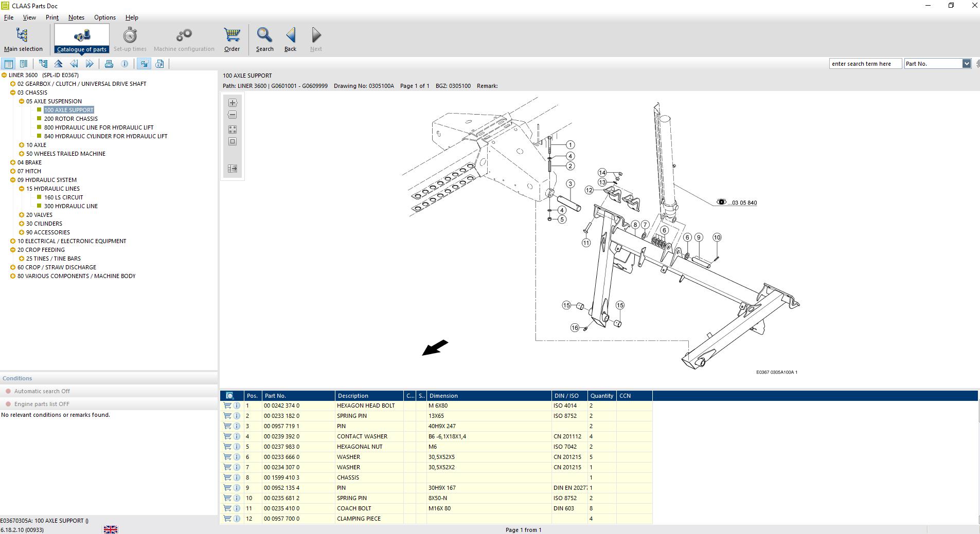Click the Search magnifier toolbar icon
Viewport: 980px width, 534px height.
[x=264, y=40]
